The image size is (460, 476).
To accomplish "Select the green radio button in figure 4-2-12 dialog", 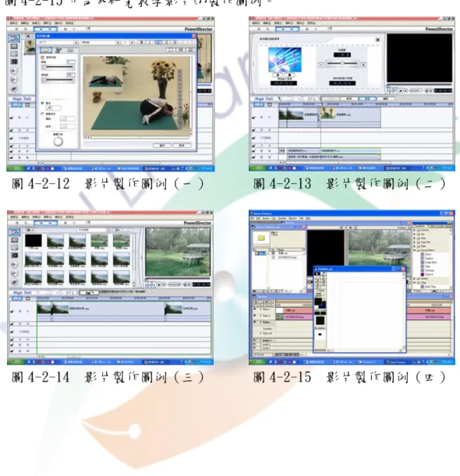I will (x=43, y=103).
